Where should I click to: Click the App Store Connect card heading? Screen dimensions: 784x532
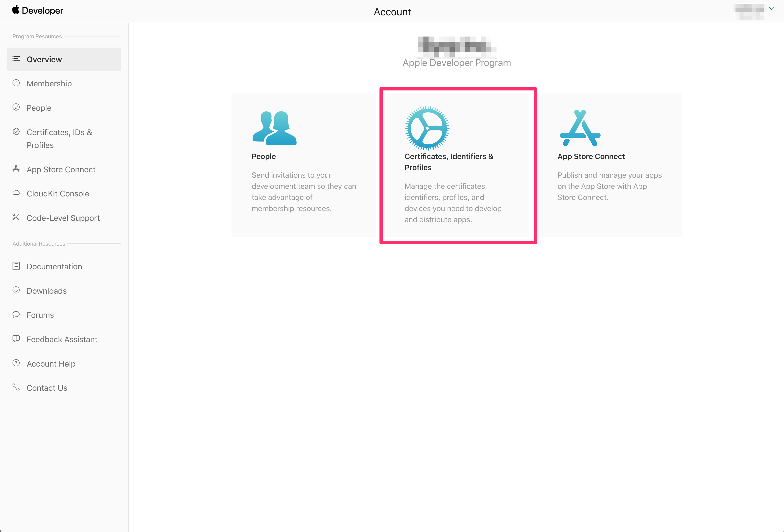point(591,156)
